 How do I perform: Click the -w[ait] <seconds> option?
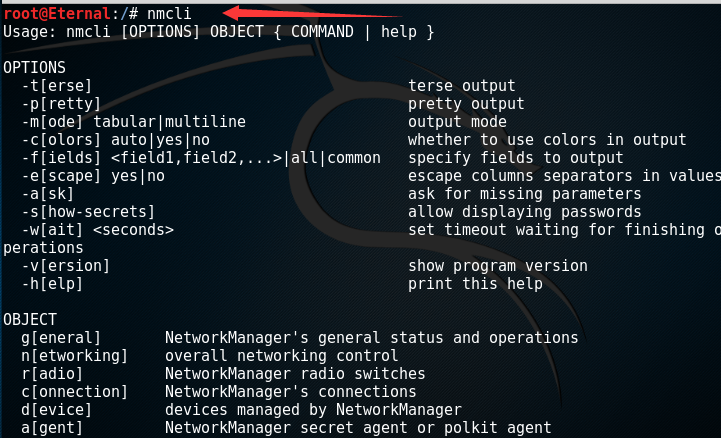point(97,230)
